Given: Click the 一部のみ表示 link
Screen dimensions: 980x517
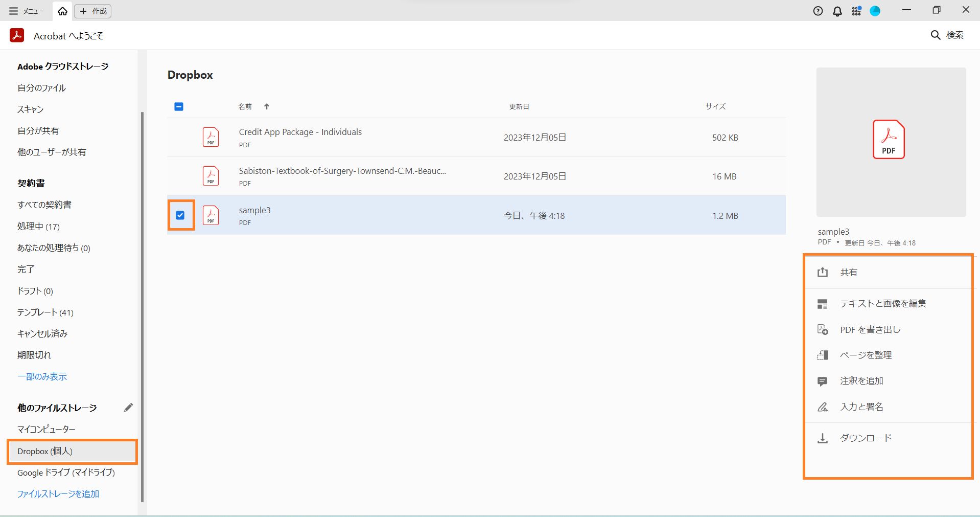Looking at the screenshot, I should (42, 377).
